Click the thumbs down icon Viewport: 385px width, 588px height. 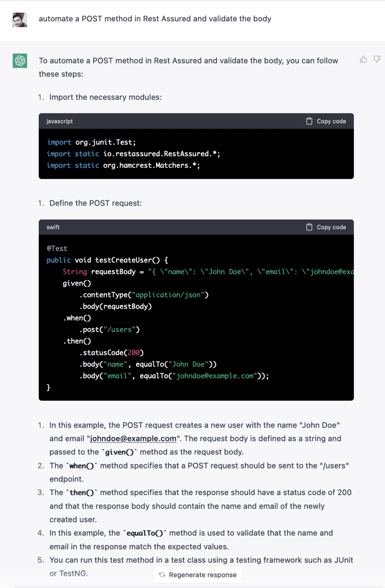pos(377,59)
